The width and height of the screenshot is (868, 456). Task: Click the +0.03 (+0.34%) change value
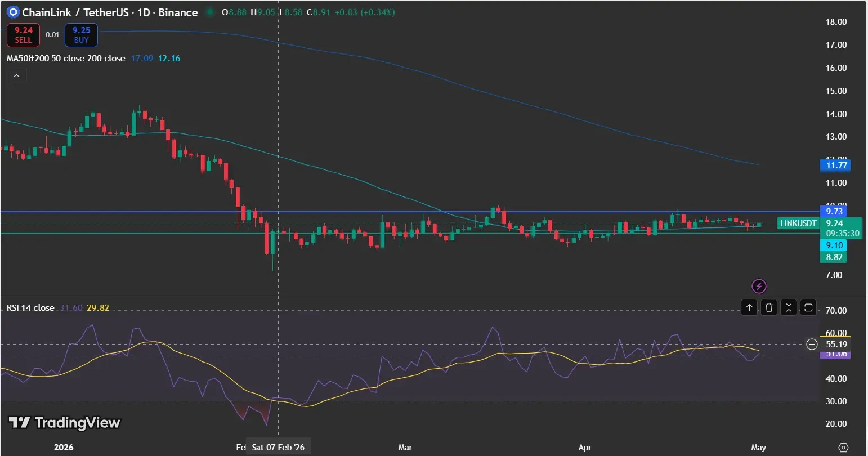pyautogui.click(x=364, y=12)
